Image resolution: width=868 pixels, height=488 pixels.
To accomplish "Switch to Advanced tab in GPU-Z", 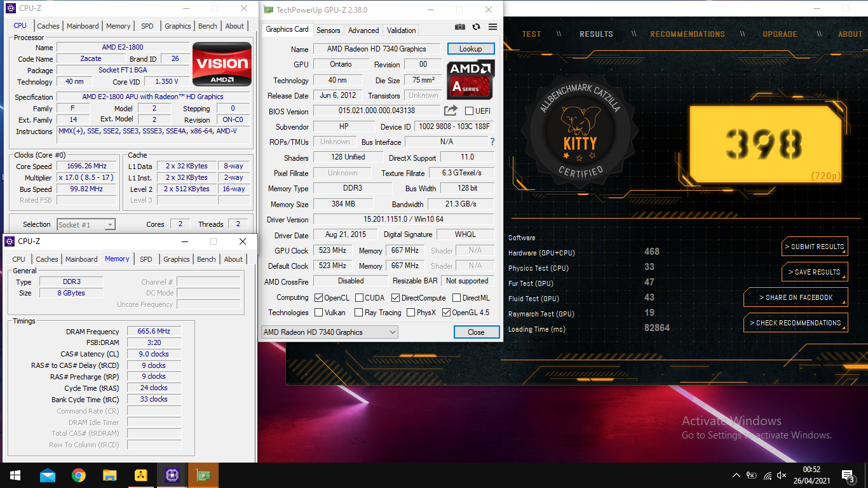I will click(x=363, y=30).
